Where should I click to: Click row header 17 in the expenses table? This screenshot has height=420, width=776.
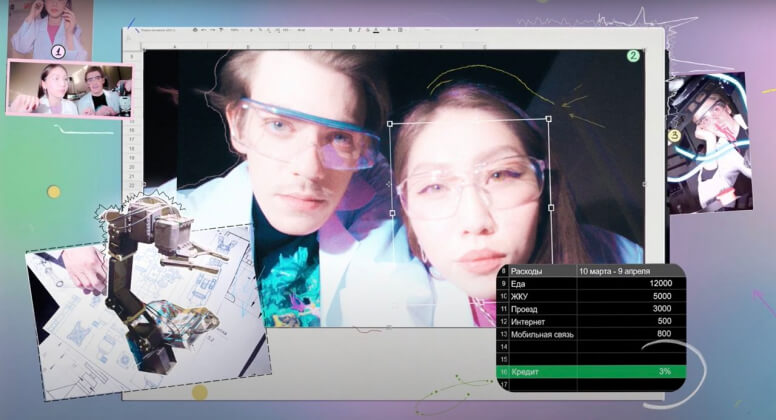(x=503, y=384)
